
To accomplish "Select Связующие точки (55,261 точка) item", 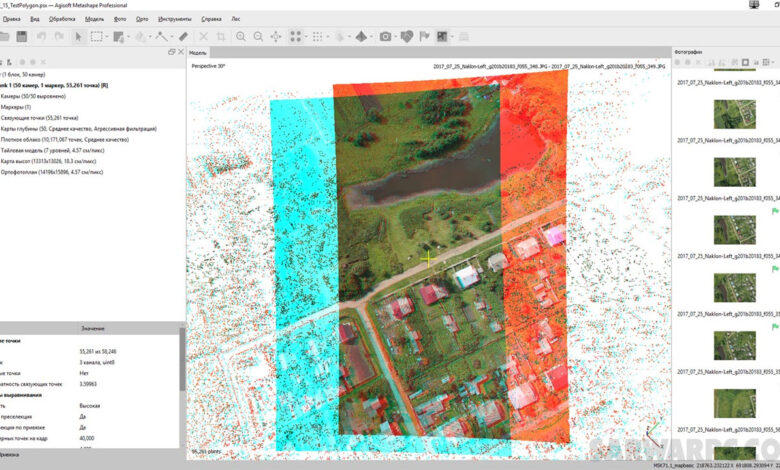I will pos(39,118).
